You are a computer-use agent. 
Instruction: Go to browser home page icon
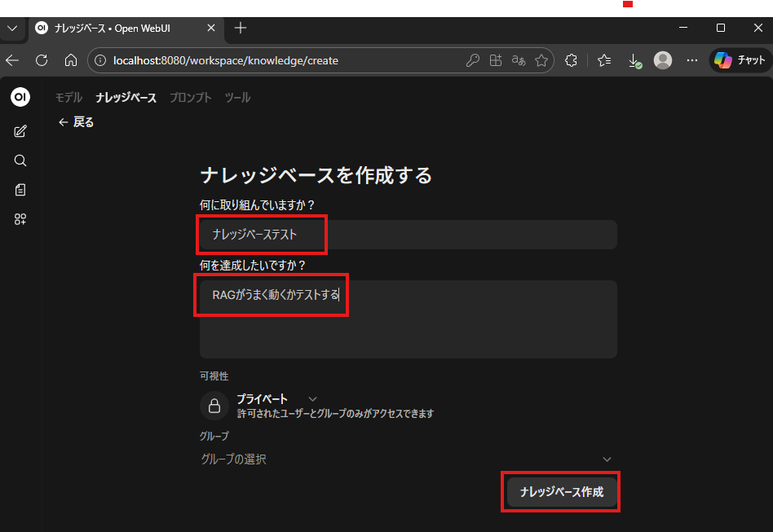71,60
